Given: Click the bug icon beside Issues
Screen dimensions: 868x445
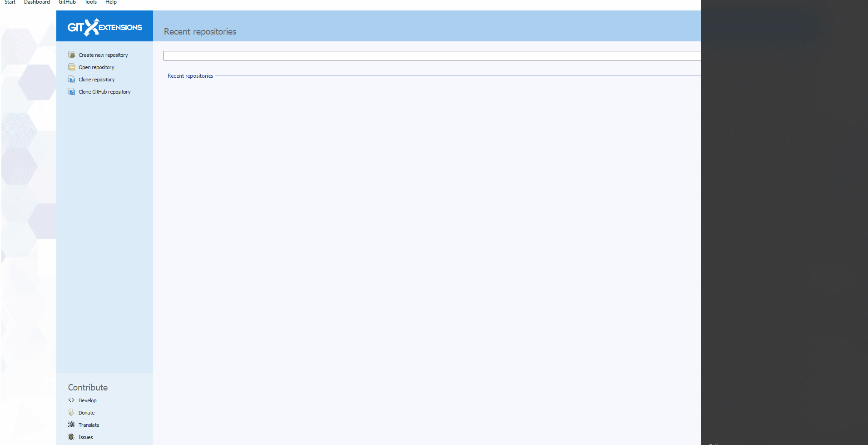Looking at the screenshot, I should pyautogui.click(x=71, y=437).
